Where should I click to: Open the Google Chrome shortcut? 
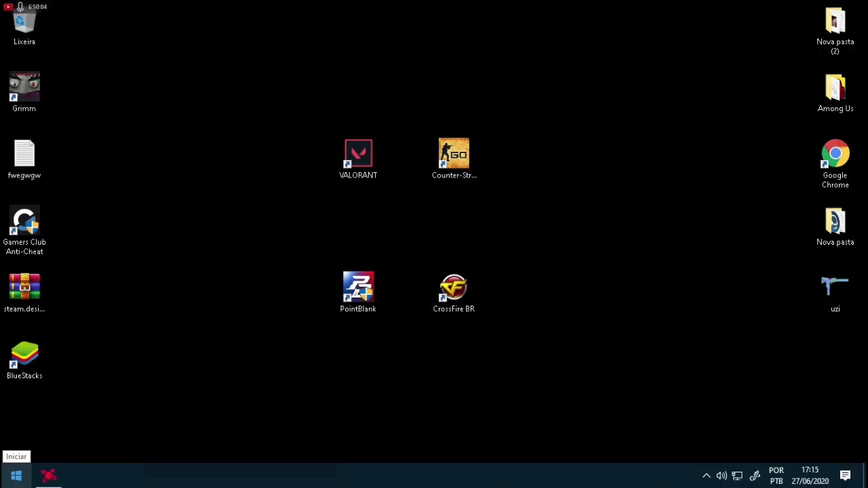(835, 164)
